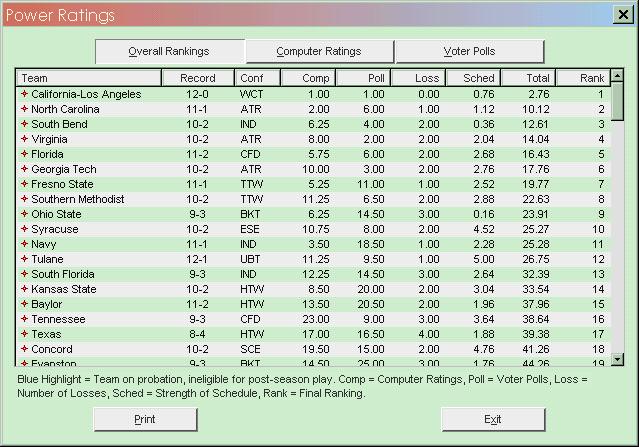This screenshot has width=639, height=447.
Task: Switch to the Computer Ratings tab
Action: [x=319, y=51]
